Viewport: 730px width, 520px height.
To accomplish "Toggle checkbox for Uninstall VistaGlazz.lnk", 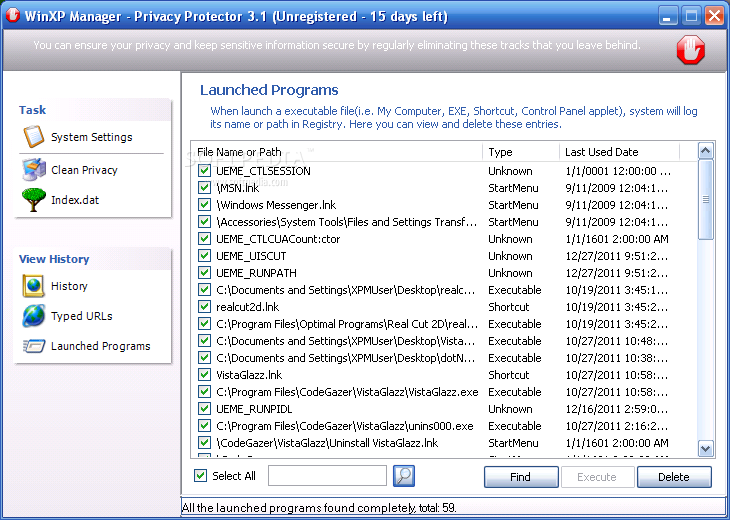I will [x=204, y=442].
